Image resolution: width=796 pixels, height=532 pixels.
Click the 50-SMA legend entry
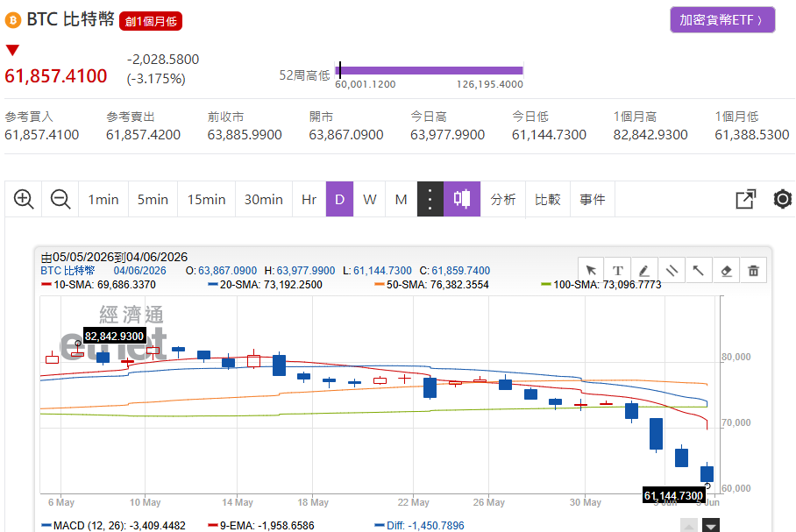[x=431, y=285]
